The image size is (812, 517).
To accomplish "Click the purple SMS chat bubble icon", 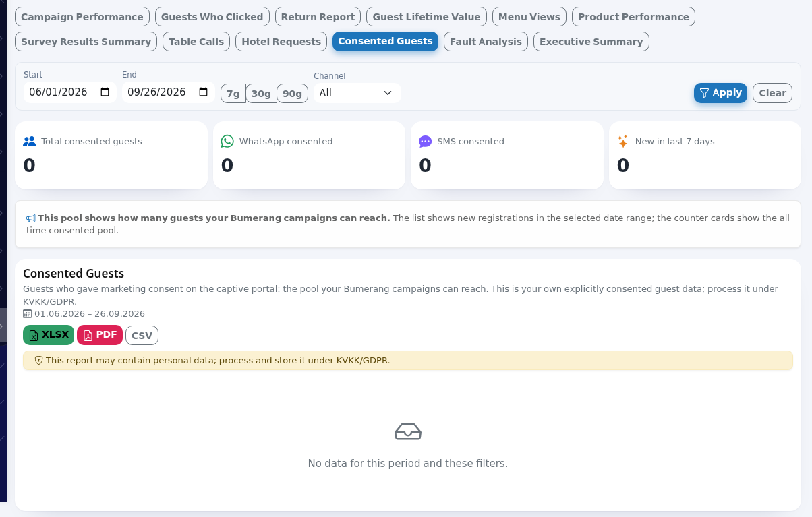I will click(x=425, y=142).
